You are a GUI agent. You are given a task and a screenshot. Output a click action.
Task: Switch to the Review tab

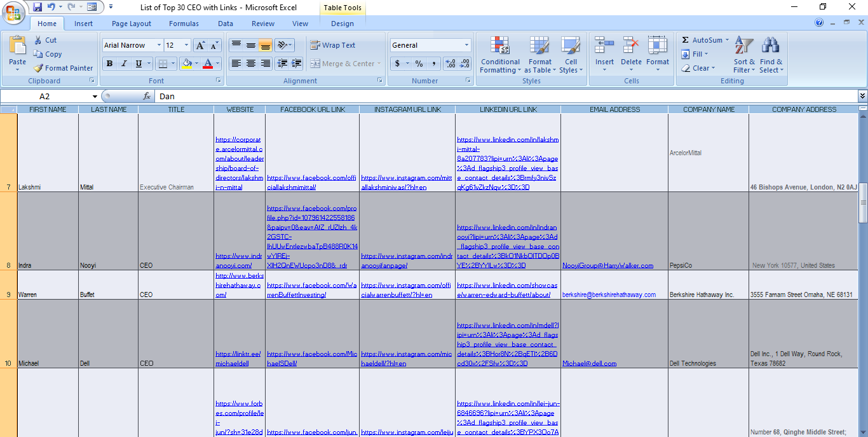click(263, 24)
